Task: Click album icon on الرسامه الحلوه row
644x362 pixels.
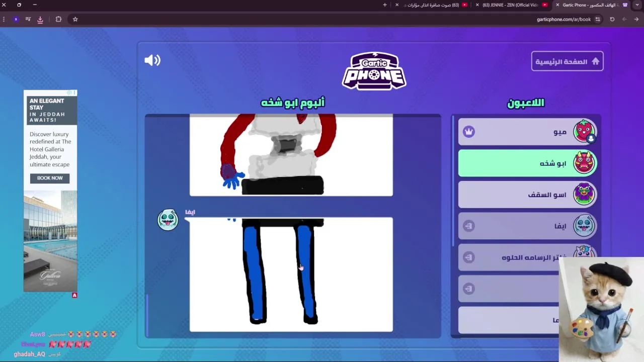Action: coord(469,257)
